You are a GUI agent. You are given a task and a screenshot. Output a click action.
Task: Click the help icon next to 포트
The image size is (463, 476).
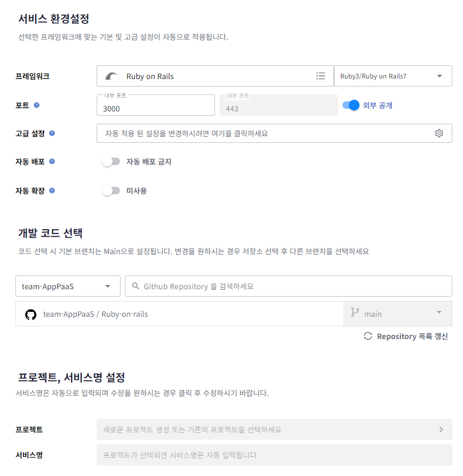[x=37, y=105]
